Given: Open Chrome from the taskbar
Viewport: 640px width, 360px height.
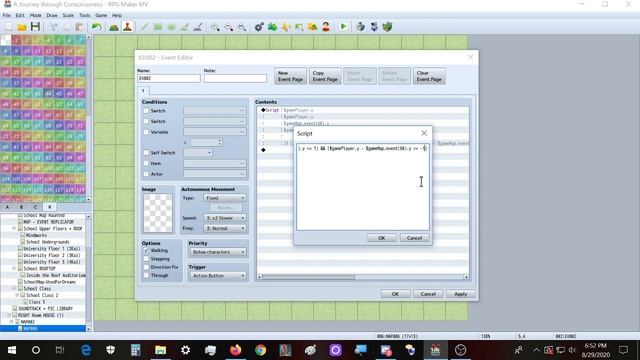Looking at the screenshot, I should tap(260, 350).
